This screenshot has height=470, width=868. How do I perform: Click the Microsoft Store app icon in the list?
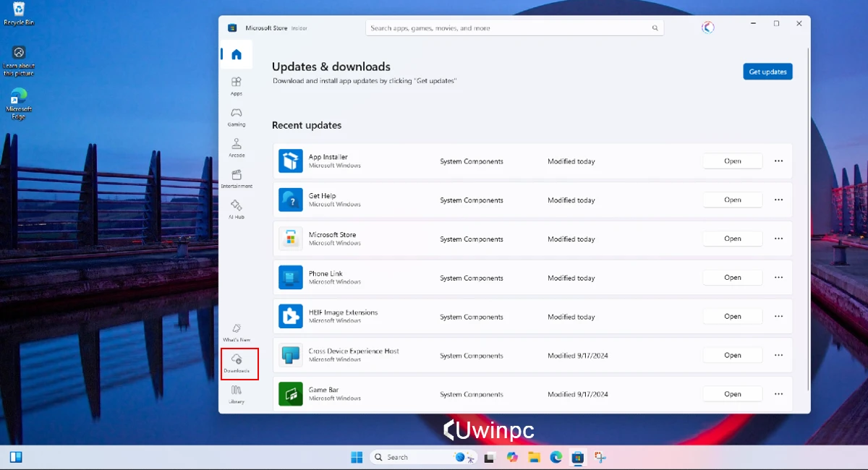point(291,239)
